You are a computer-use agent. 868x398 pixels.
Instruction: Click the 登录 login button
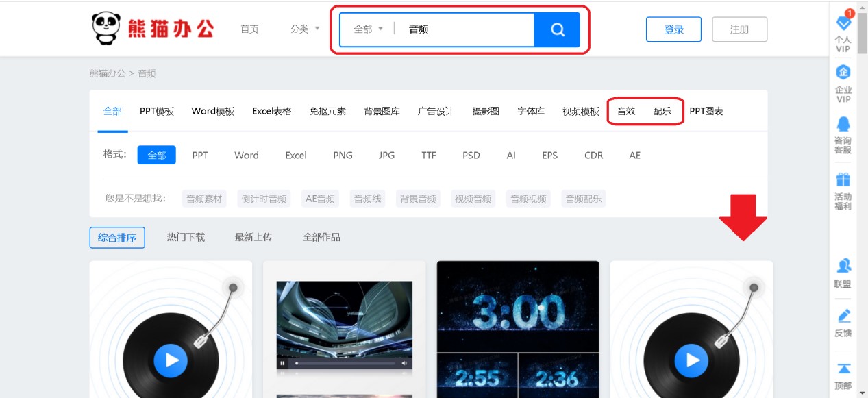click(x=673, y=29)
